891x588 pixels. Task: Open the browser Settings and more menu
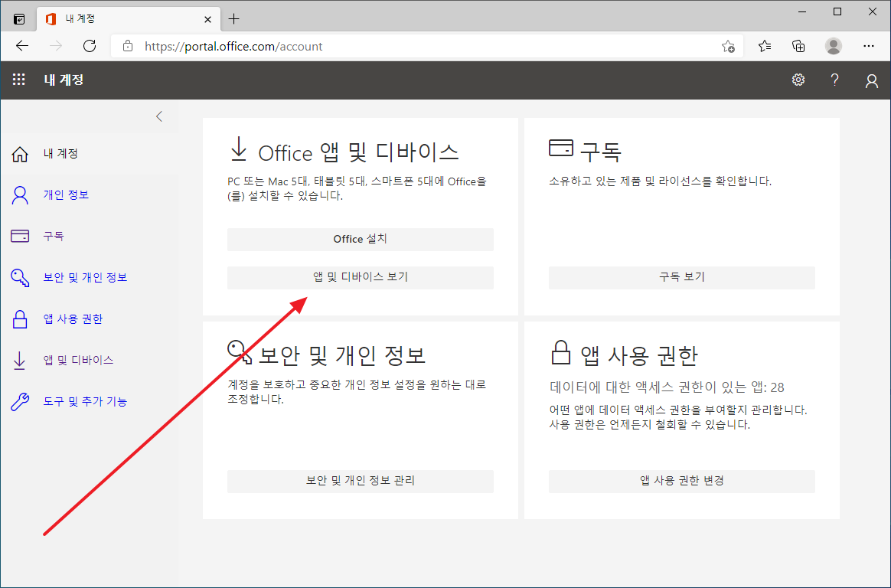(x=868, y=46)
